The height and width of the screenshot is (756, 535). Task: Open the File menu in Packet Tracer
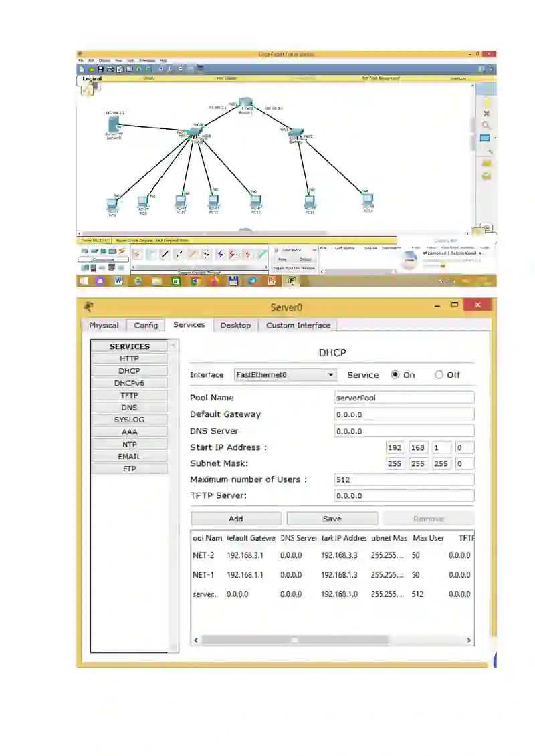tap(82, 61)
